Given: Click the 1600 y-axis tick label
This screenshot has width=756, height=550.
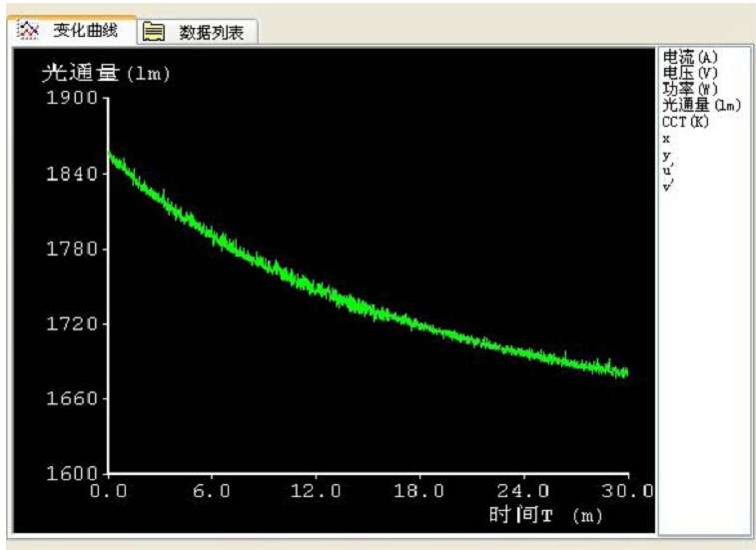Looking at the screenshot, I should point(72,474).
